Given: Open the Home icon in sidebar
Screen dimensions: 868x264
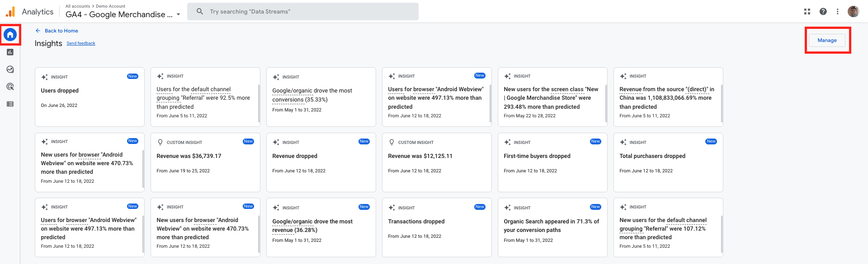Looking at the screenshot, I should click(10, 35).
